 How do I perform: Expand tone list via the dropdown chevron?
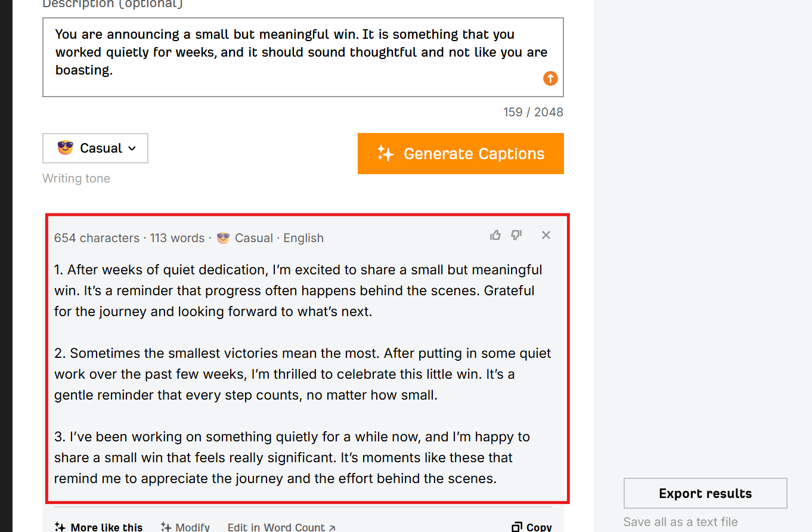click(132, 149)
